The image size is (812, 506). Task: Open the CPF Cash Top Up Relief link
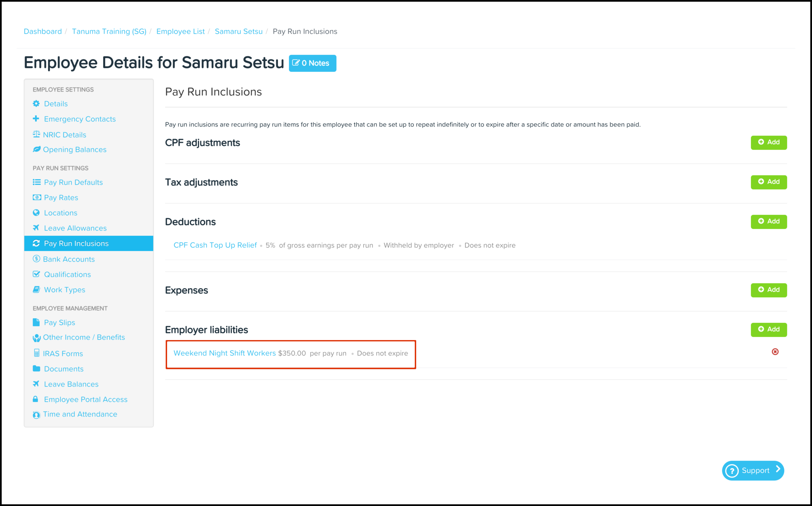[x=215, y=245]
